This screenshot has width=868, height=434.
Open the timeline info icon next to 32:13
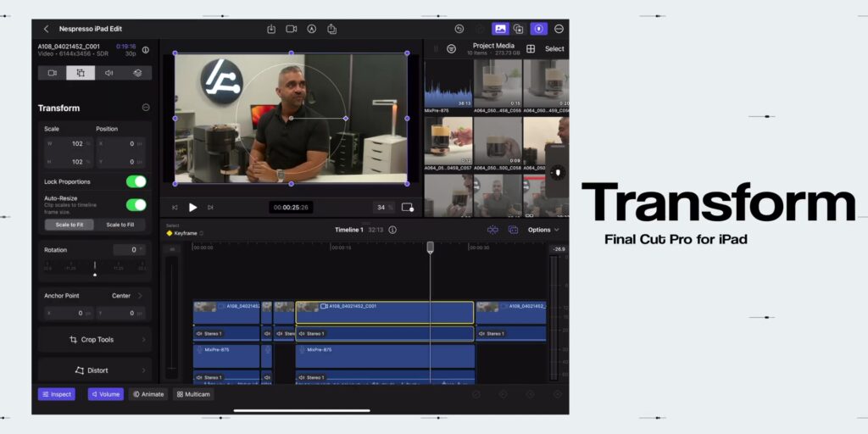(392, 230)
